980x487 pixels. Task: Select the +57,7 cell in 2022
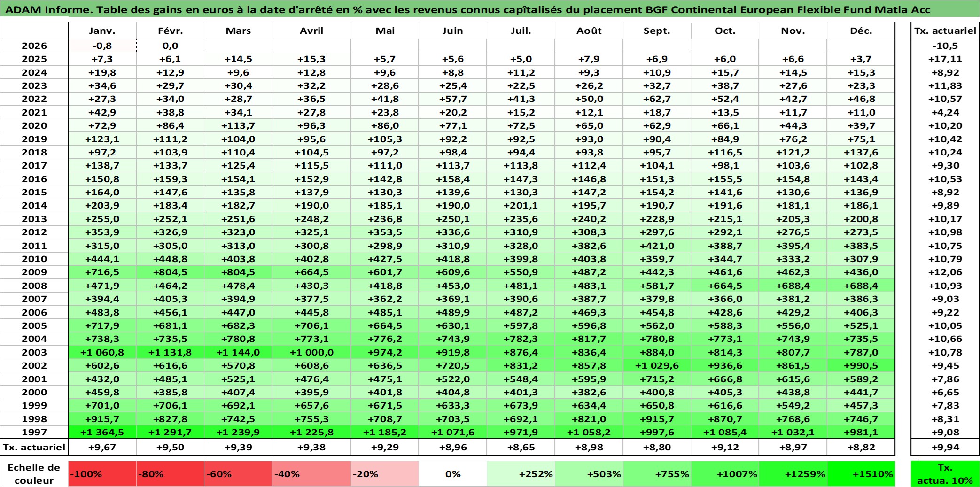pos(453,99)
